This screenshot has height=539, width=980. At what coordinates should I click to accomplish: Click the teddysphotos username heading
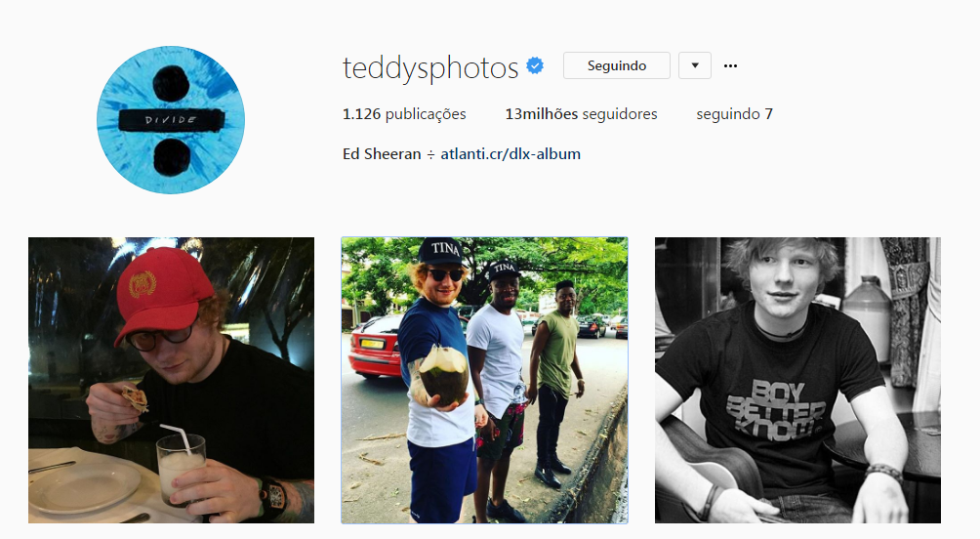(x=430, y=67)
